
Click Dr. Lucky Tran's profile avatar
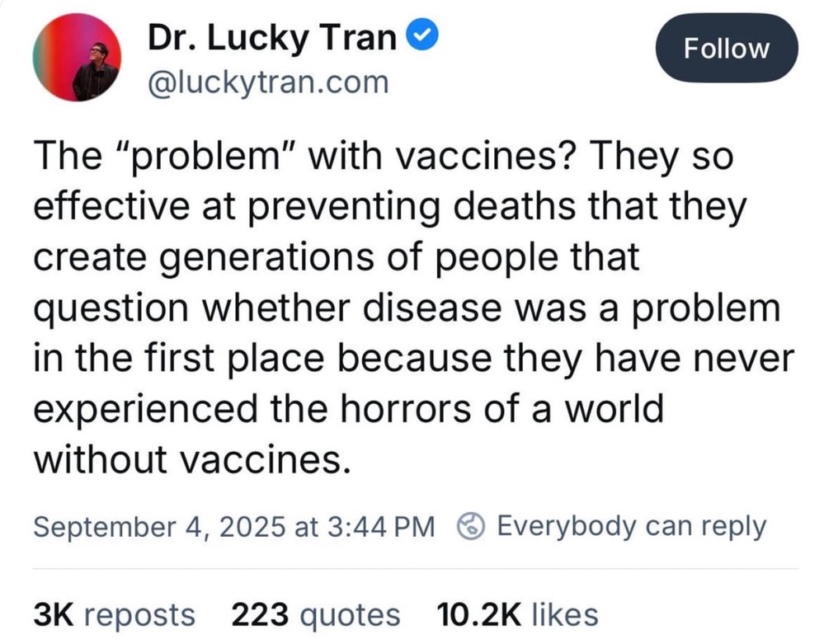77,59
